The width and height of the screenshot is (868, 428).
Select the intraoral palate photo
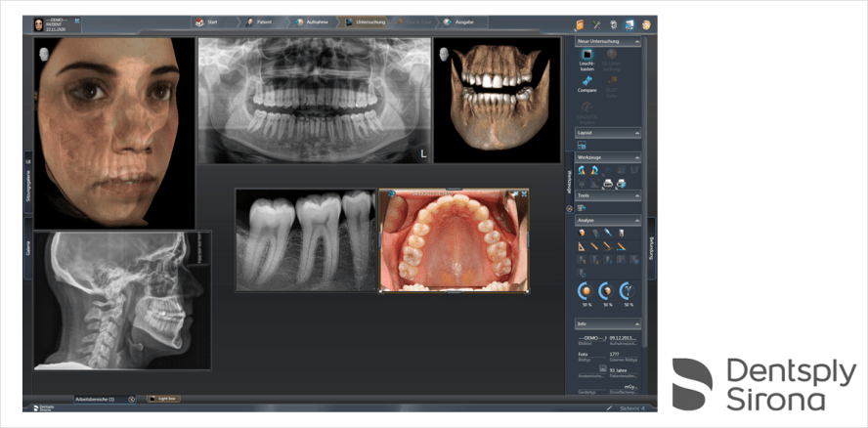(454, 240)
